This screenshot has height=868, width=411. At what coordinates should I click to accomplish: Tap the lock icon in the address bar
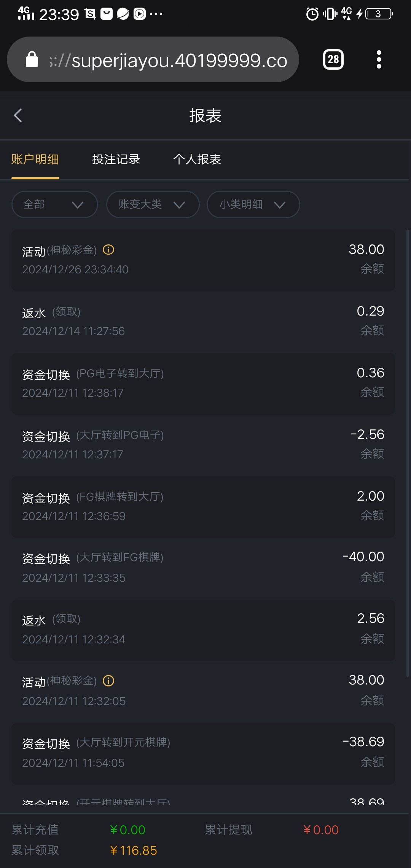32,59
